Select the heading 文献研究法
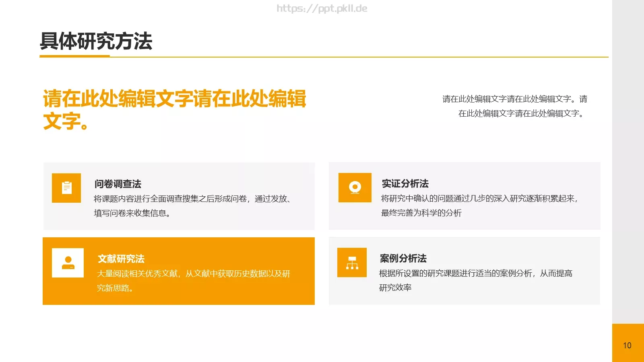The width and height of the screenshot is (644, 362). point(121,259)
